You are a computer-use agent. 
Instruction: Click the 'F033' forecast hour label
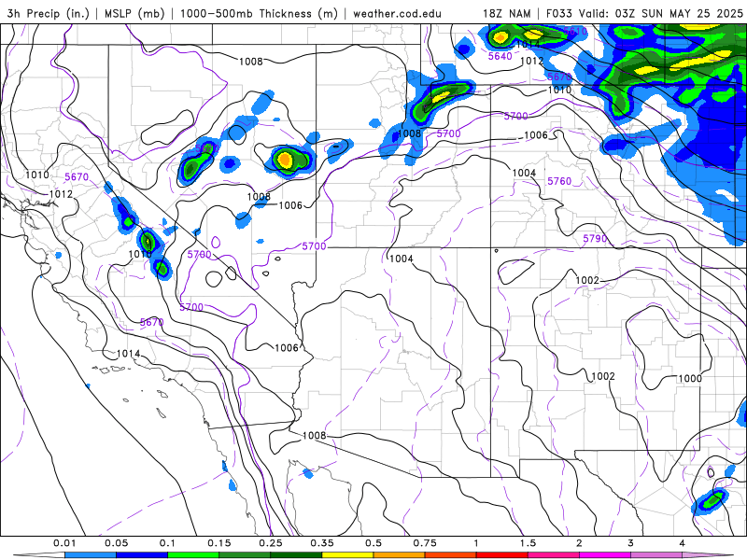[558, 13]
